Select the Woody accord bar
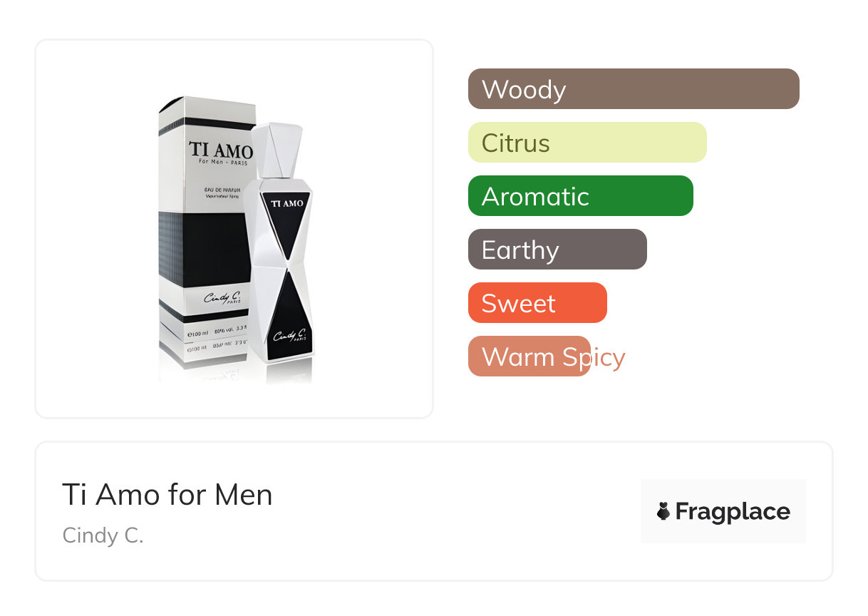The width and height of the screenshot is (868, 616). [633, 89]
